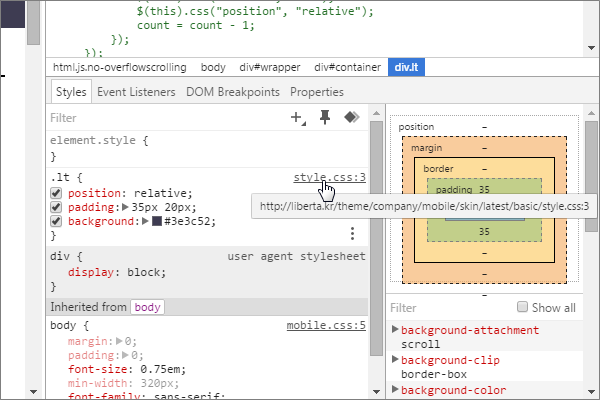Click the .lt selector text
The width and height of the screenshot is (600, 400).
(60, 177)
